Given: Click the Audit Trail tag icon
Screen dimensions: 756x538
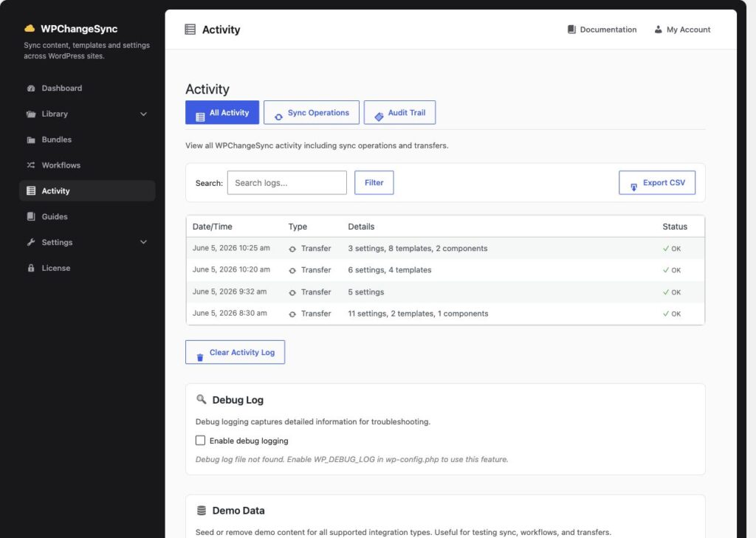Looking at the screenshot, I should point(379,117).
